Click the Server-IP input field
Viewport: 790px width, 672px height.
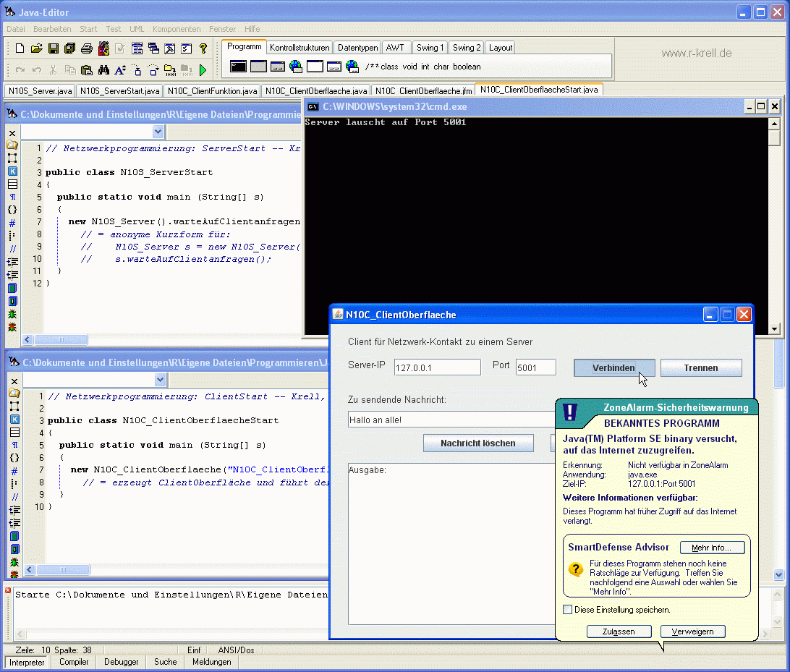pos(437,367)
